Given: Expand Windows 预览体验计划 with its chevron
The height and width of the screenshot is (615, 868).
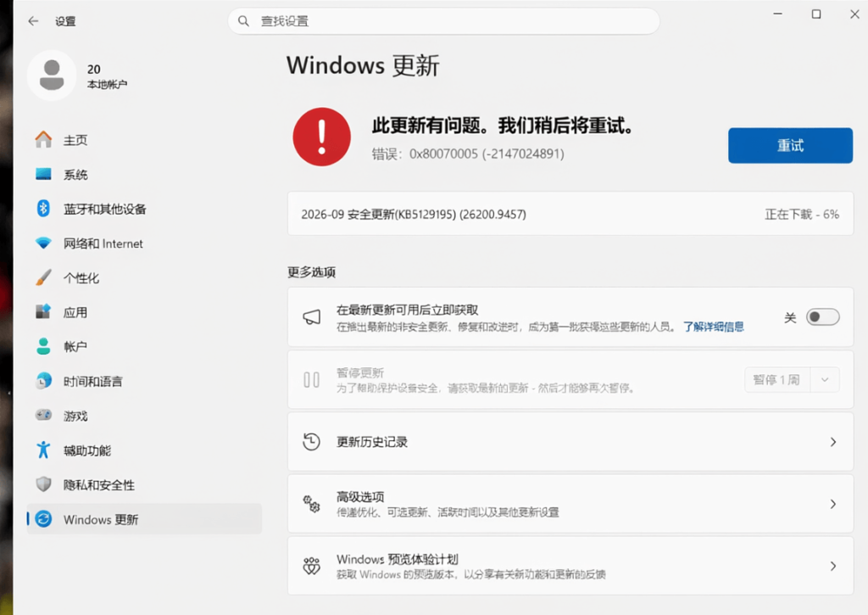Looking at the screenshot, I should point(833,566).
